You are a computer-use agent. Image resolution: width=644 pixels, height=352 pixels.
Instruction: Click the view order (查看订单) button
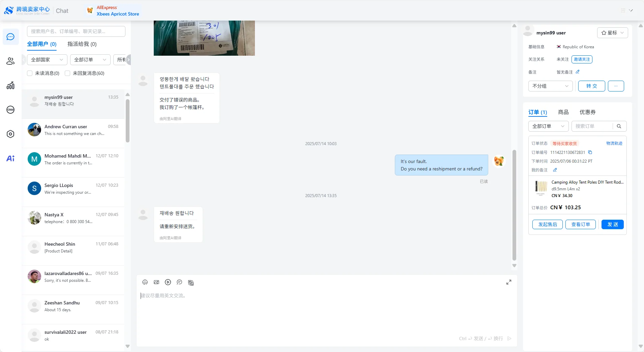tap(581, 224)
